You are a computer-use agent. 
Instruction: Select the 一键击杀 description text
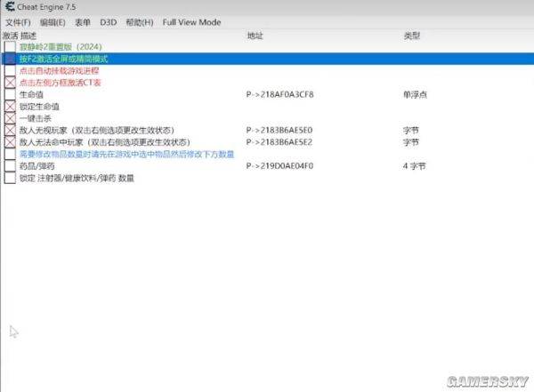[x=36, y=118]
